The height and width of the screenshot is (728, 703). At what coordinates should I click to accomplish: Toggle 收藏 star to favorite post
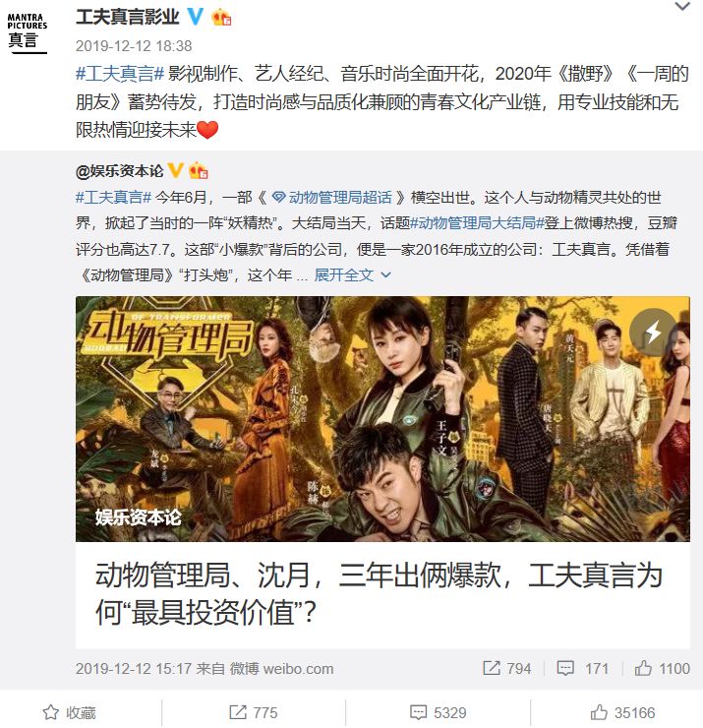(x=69, y=712)
